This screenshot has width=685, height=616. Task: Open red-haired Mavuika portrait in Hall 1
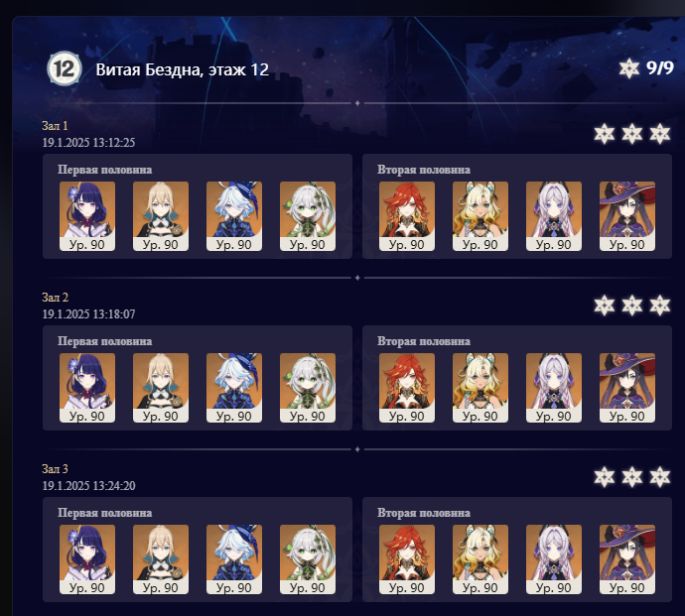(407, 216)
